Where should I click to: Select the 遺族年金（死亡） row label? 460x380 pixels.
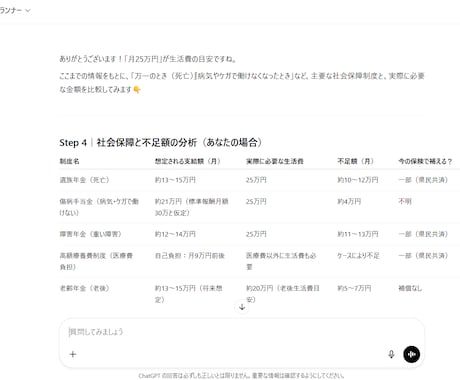84,180
